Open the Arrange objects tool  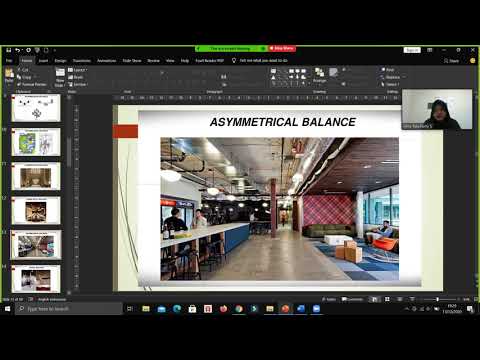click(x=319, y=76)
